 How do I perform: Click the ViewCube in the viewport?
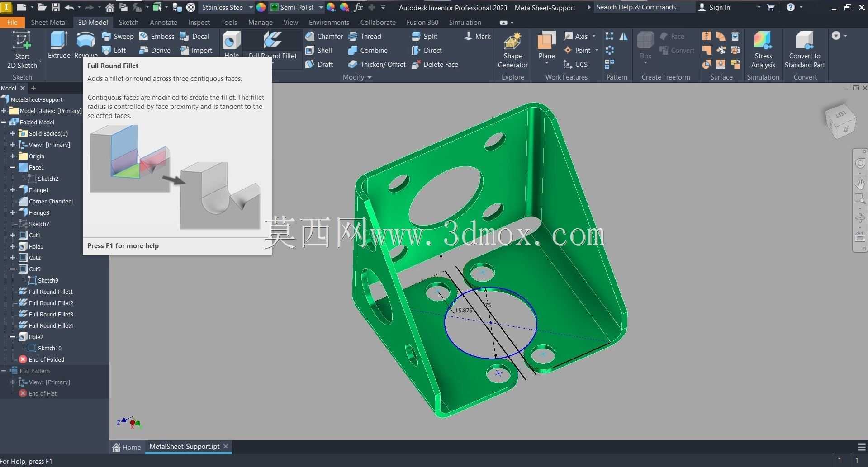841,121
